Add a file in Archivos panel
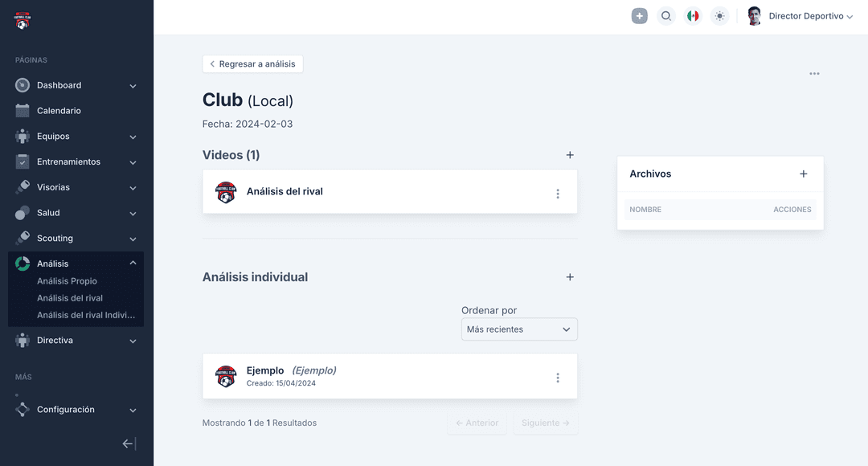 click(x=803, y=174)
